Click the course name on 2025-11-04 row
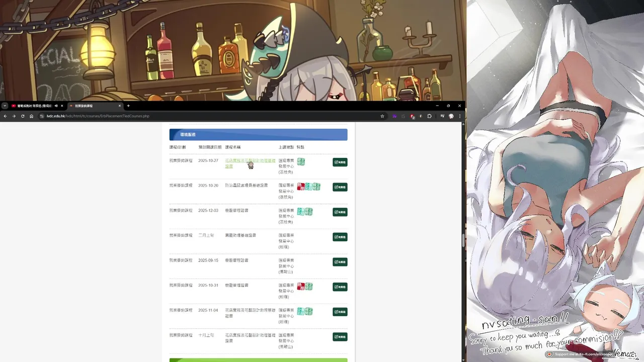 [250, 313]
